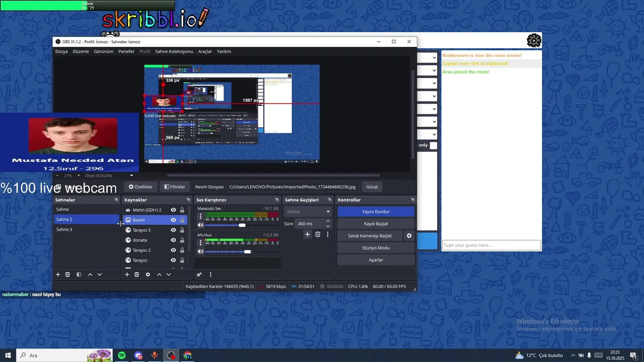Mute Mic/Aux with speaker icon
The image size is (644, 362).
pos(200,251)
